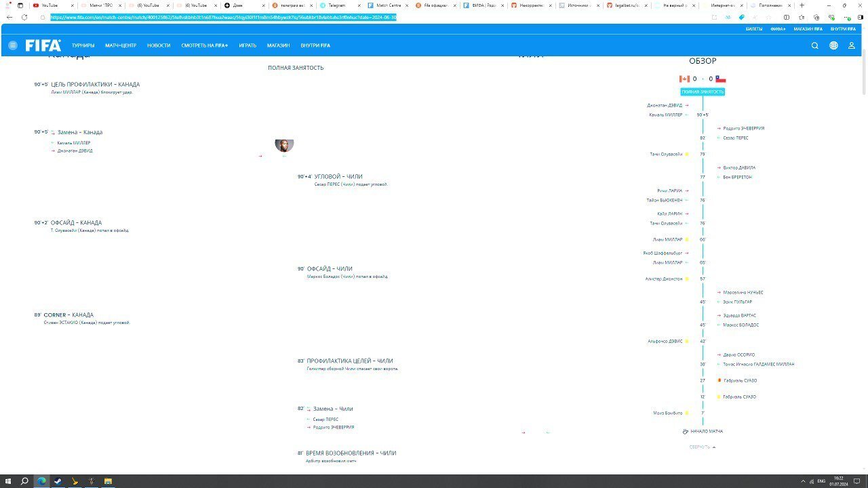Open the ТУРНИРЫ menu
This screenshot has width=868, height=488.
tap(83, 45)
